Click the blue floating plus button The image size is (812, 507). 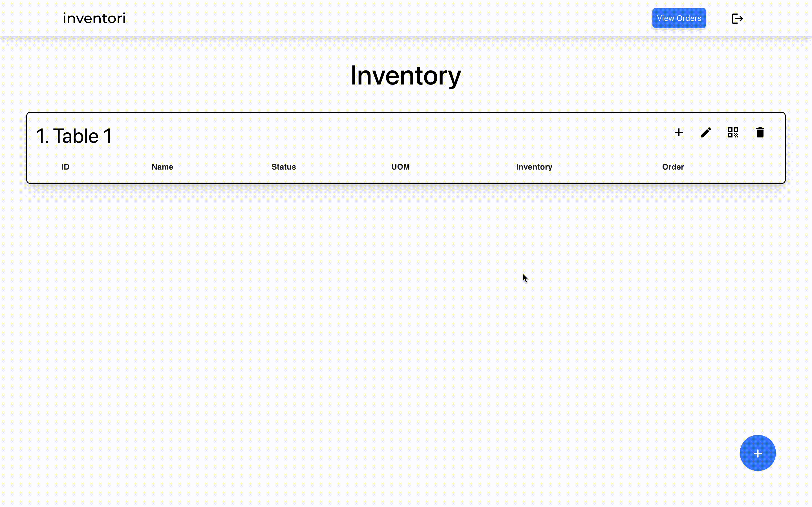[758, 453]
